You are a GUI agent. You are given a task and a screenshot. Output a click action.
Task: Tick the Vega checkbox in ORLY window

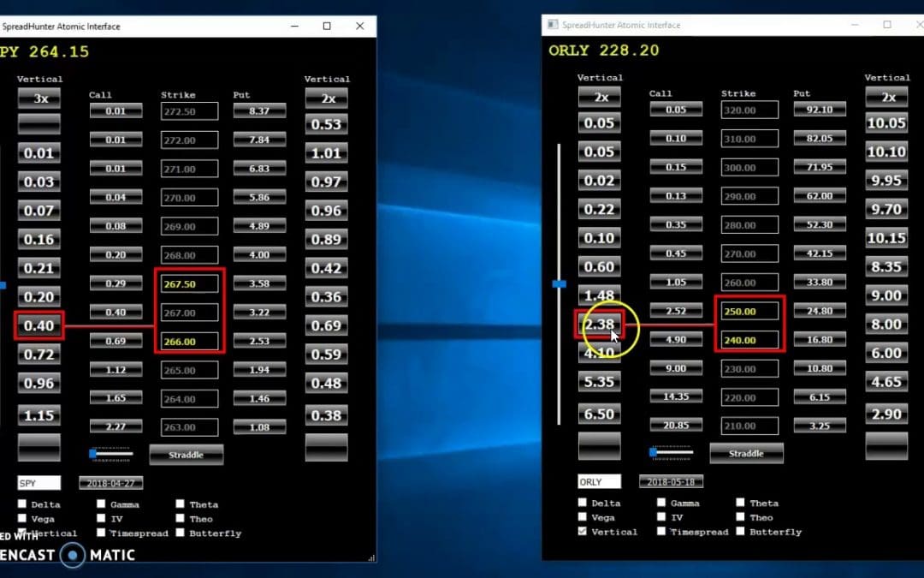583,517
